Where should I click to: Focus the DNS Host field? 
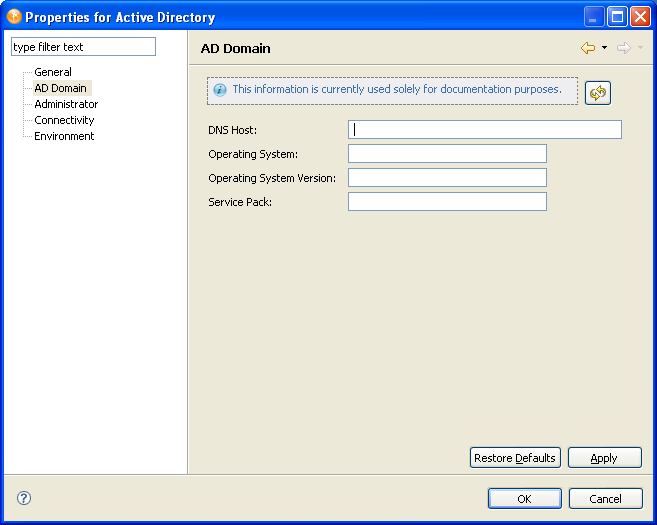point(485,129)
